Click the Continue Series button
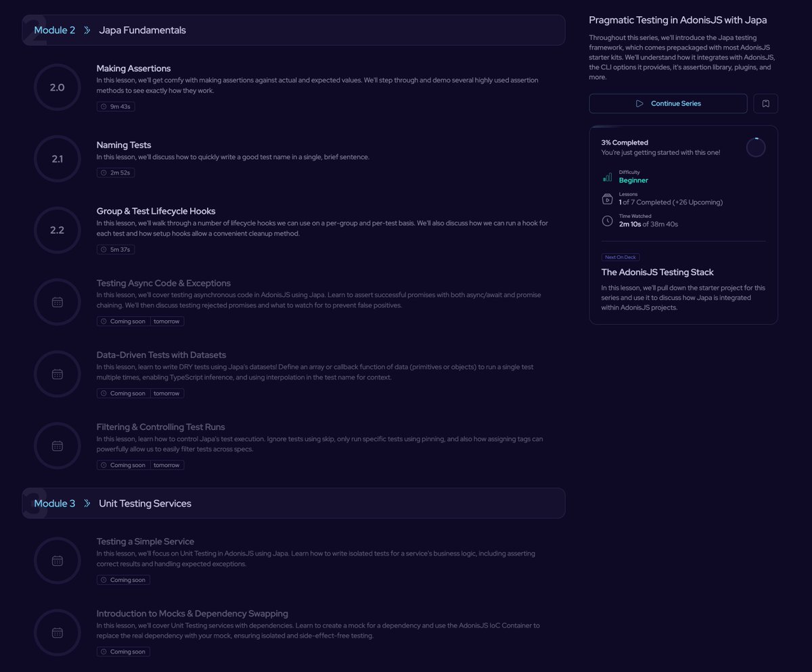This screenshot has height=672, width=812. (668, 104)
